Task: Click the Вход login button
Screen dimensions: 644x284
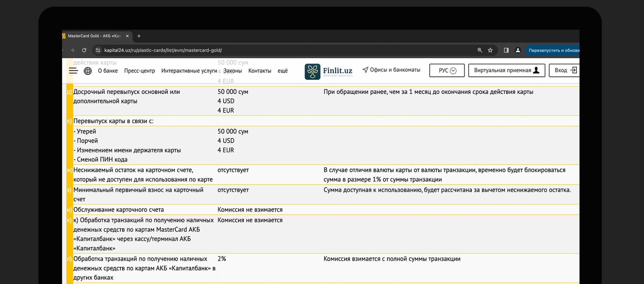Action: (x=564, y=70)
